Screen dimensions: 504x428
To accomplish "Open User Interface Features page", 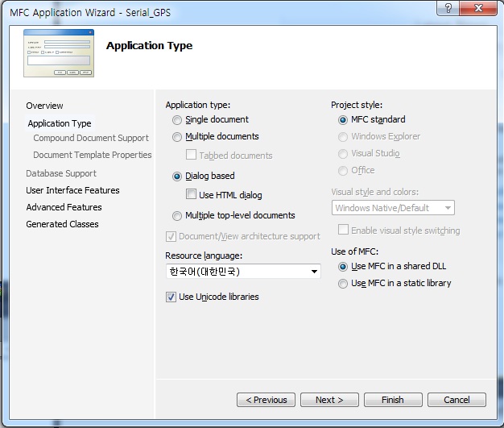I will tap(72, 190).
